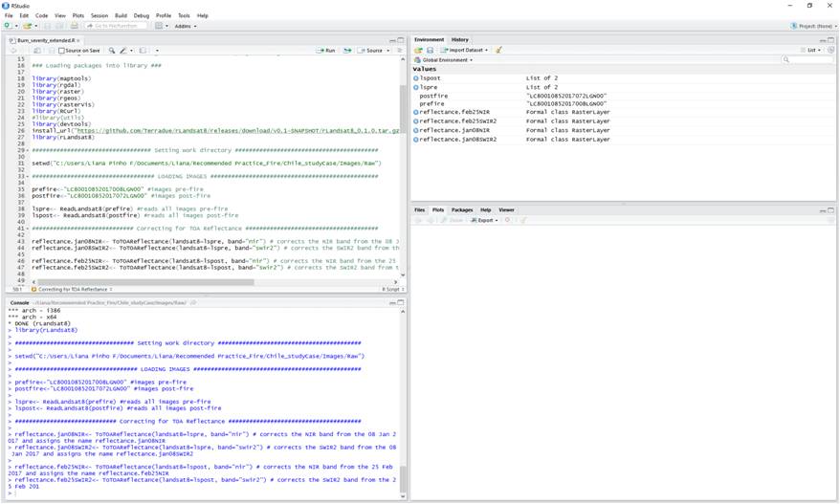
Task: Click the find/replace magnifier in editor toolbar
Action: tap(112, 50)
